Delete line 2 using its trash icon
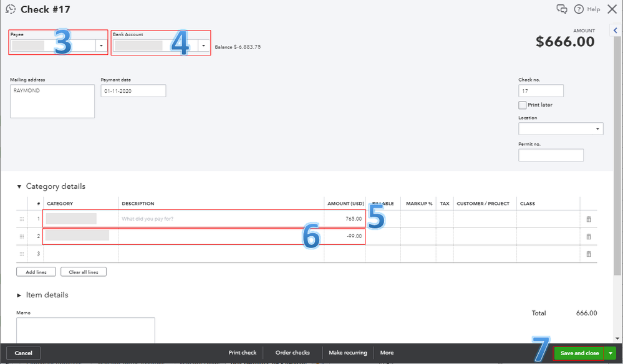 tap(588, 236)
